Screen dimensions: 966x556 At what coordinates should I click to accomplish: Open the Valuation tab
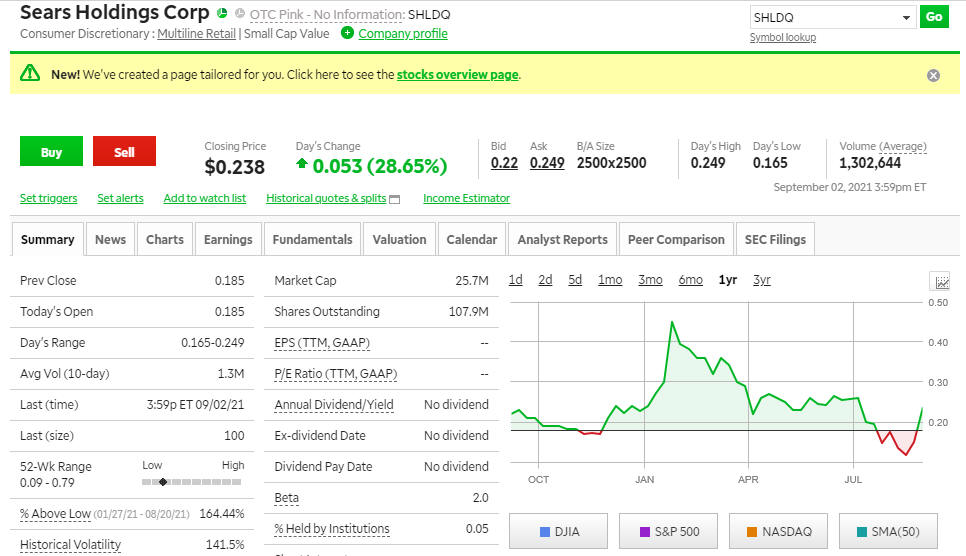(x=399, y=239)
